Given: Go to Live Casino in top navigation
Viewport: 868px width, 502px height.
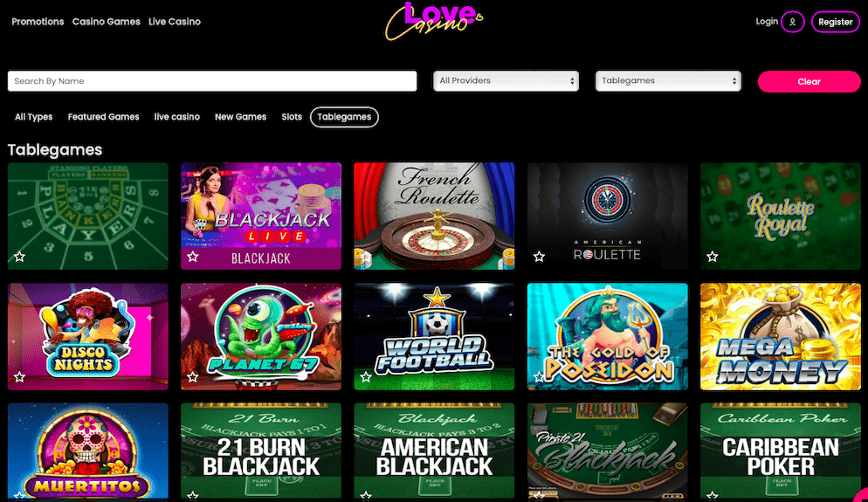Looking at the screenshot, I should 175,22.
